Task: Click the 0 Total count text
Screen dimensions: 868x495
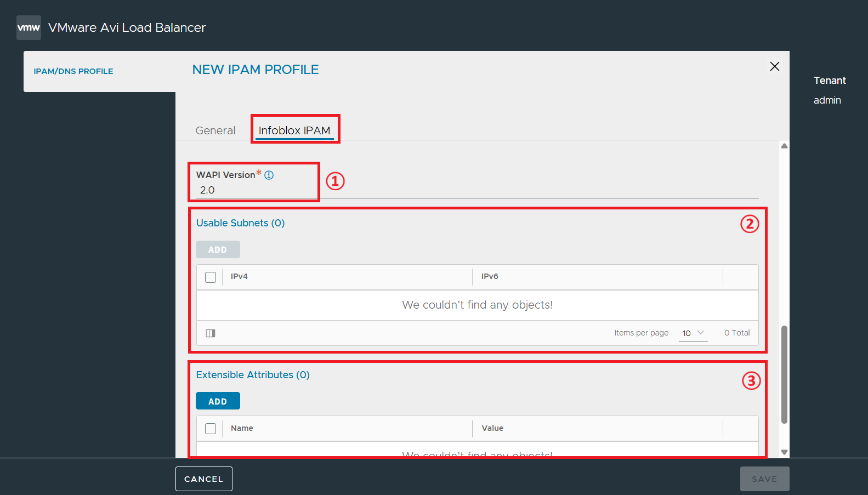Action: 737,333
